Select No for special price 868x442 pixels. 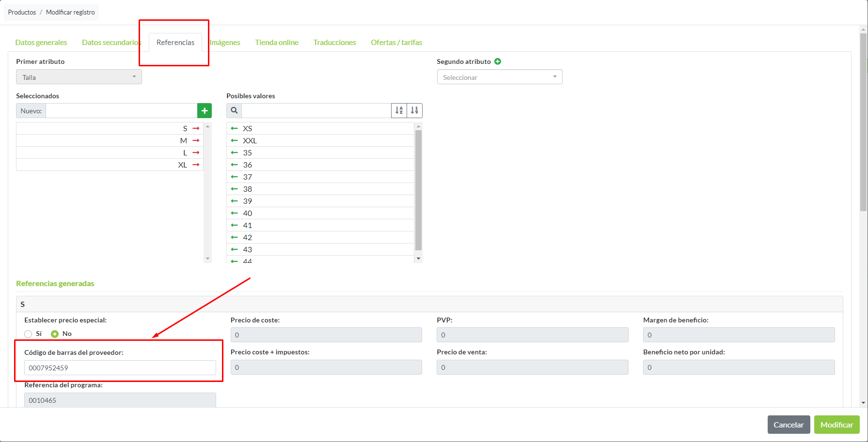(x=55, y=334)
